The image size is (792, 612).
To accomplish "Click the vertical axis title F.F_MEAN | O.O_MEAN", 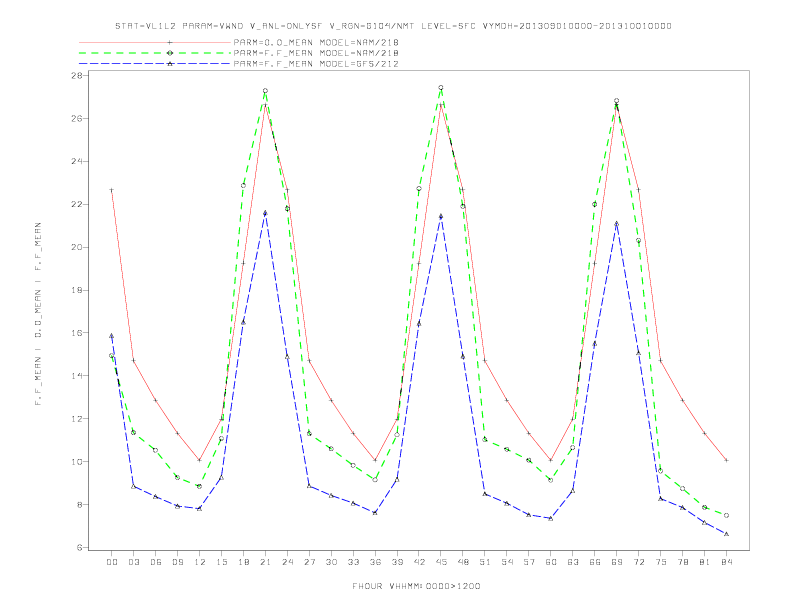I will click(38, 314).
